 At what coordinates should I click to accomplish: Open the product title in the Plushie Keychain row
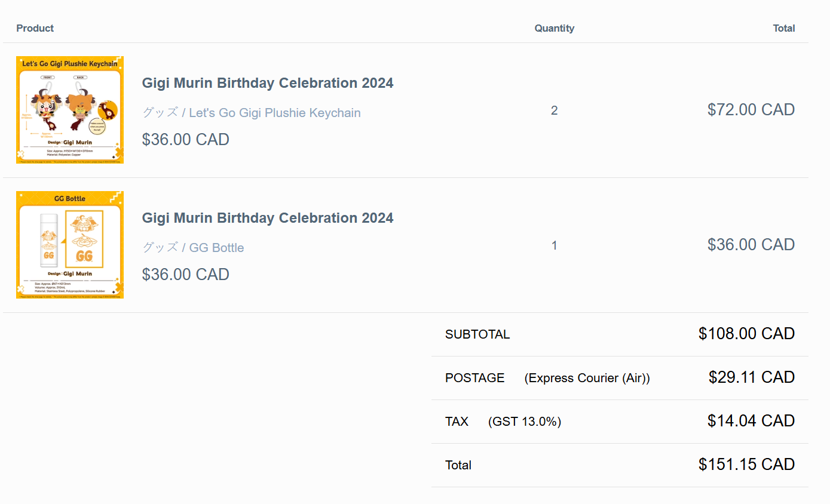[267, 83]
